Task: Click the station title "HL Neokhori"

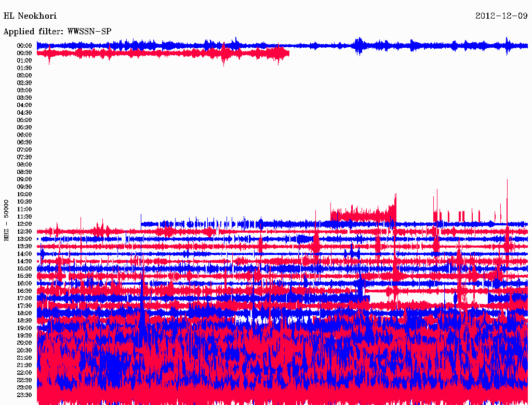Action: coord(30,16)
